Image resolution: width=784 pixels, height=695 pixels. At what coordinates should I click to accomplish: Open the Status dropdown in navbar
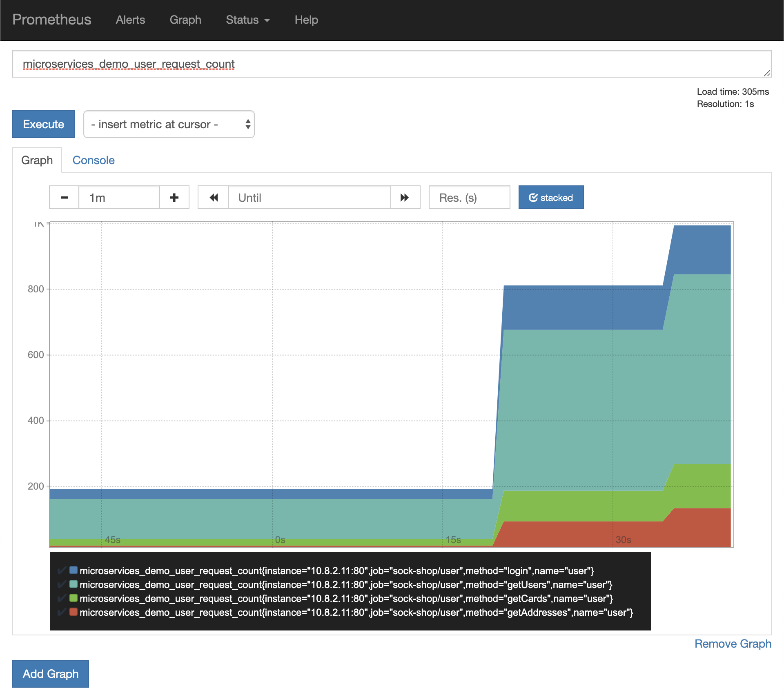pyautogui.click(x=247, y=20)
